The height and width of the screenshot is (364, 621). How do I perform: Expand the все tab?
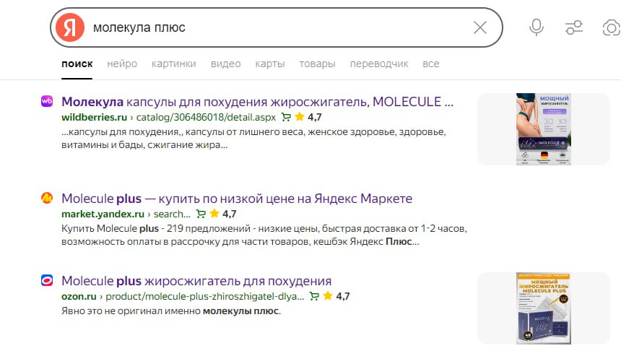[x=431, y=64]
